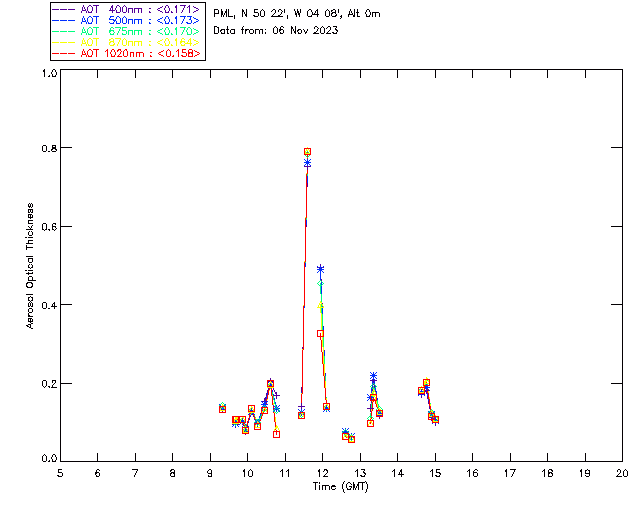The image size is (640, 512).
Task: Click the x-axis tick label "15"
Action: (435, 473)
